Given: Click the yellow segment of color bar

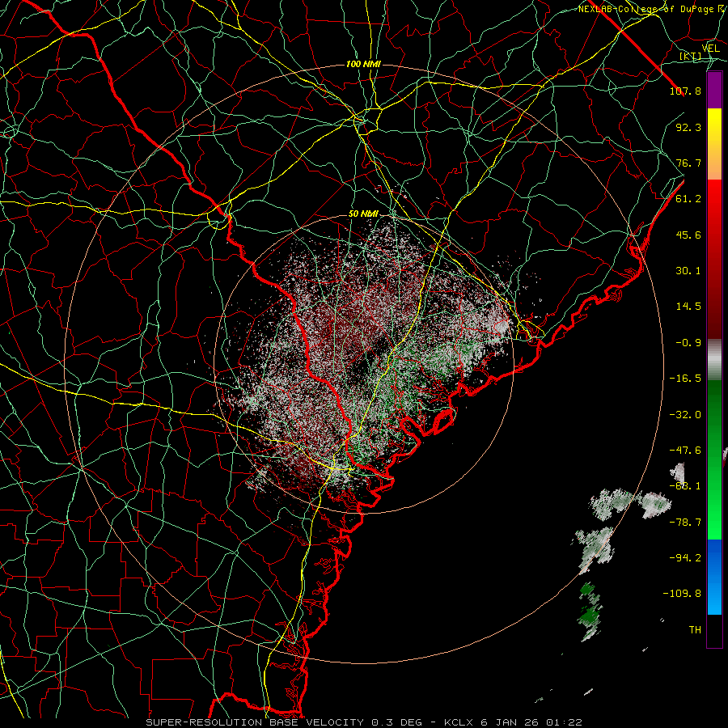Looking at the screenshot, I should 714,126.
